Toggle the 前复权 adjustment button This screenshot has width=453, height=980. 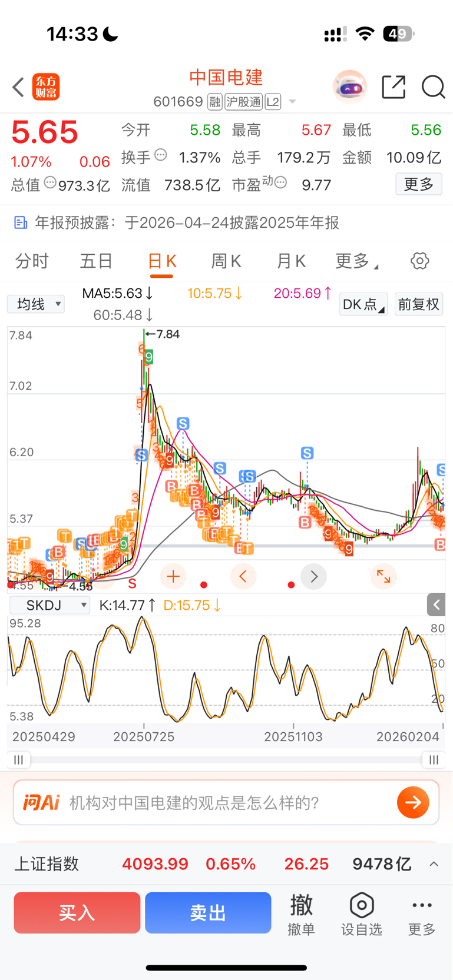pyautogui.click(x=419, y=304)
